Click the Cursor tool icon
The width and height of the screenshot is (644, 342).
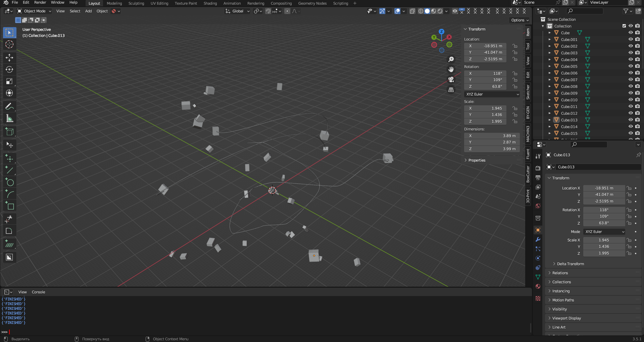(9, 44)
